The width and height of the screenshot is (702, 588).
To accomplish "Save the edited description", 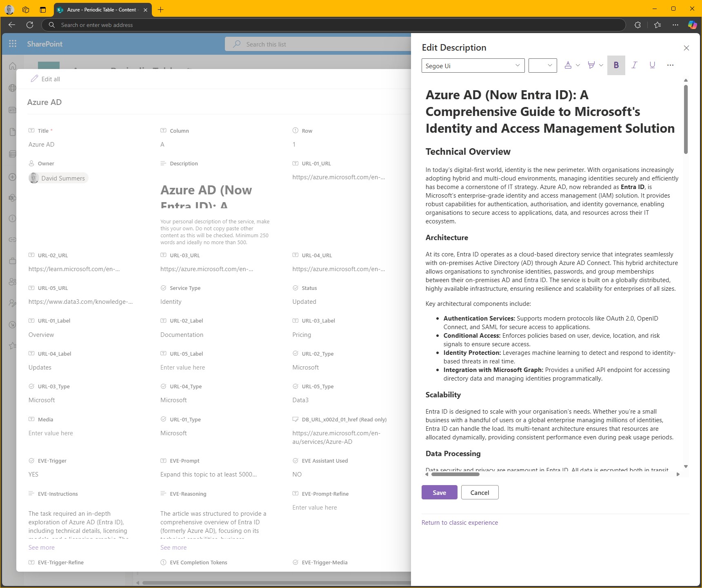I will pyautogui.click(x=439, y=492).
